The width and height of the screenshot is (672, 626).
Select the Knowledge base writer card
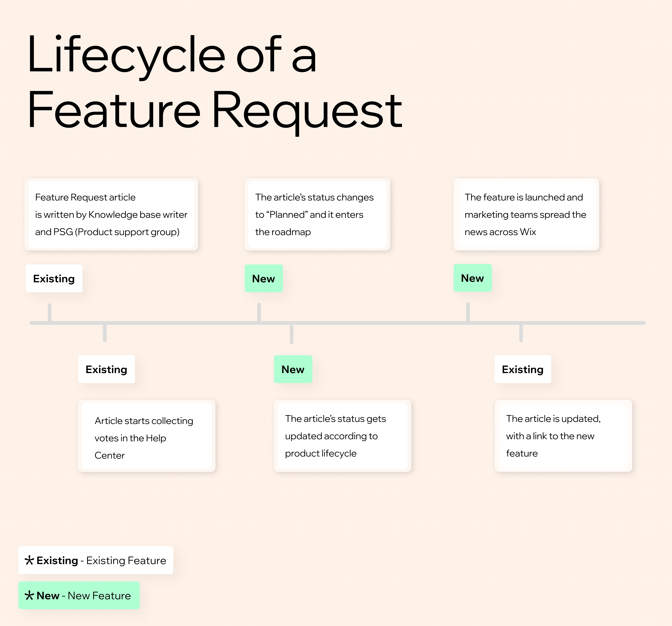point(111,214)
